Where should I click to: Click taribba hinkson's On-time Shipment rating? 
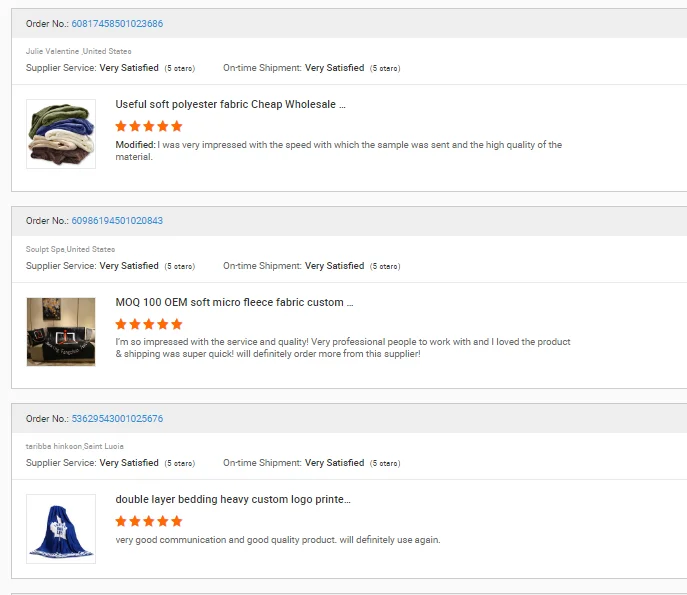(x=334, y=463)
